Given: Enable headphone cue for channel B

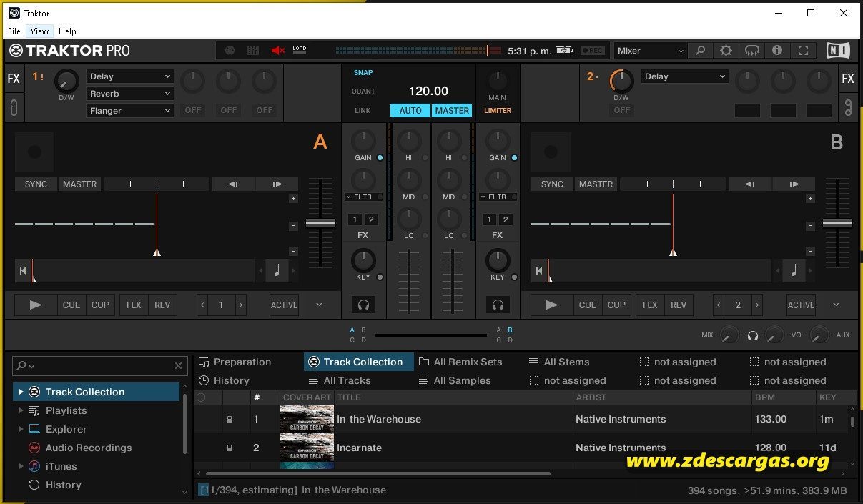Looking at the screenshot, I should click(x=498, y=305).
